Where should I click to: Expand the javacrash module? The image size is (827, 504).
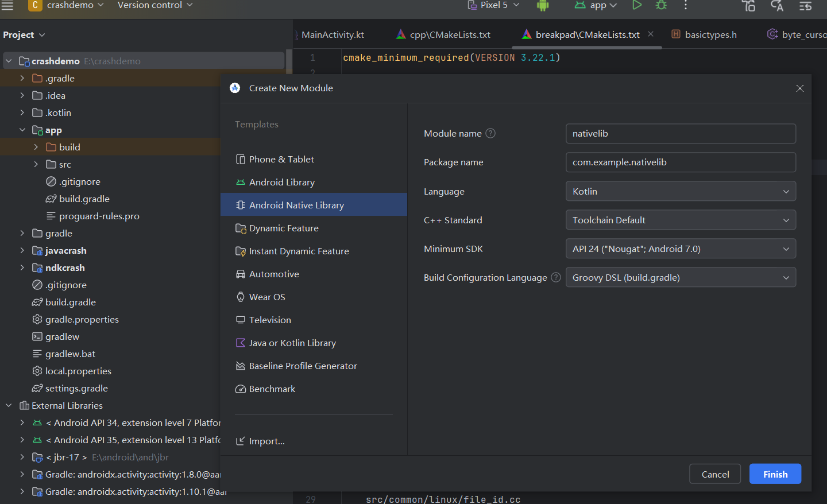(22, 250)
